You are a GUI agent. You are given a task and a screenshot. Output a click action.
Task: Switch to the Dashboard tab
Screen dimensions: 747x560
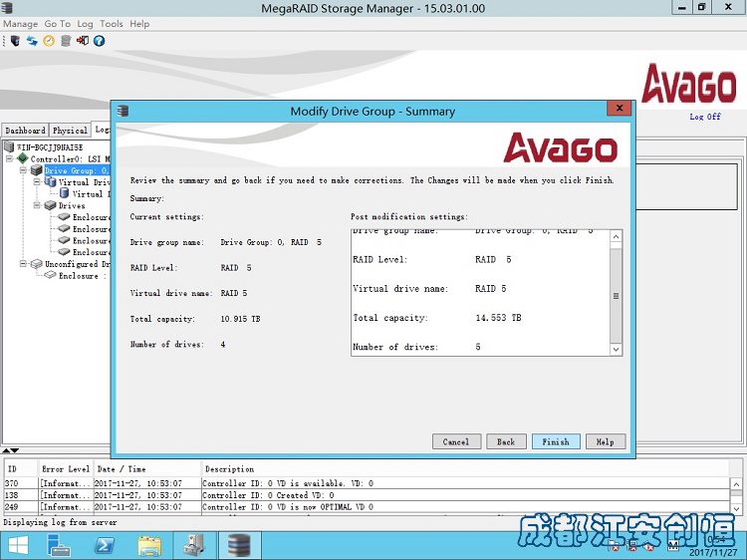point(25,131)
